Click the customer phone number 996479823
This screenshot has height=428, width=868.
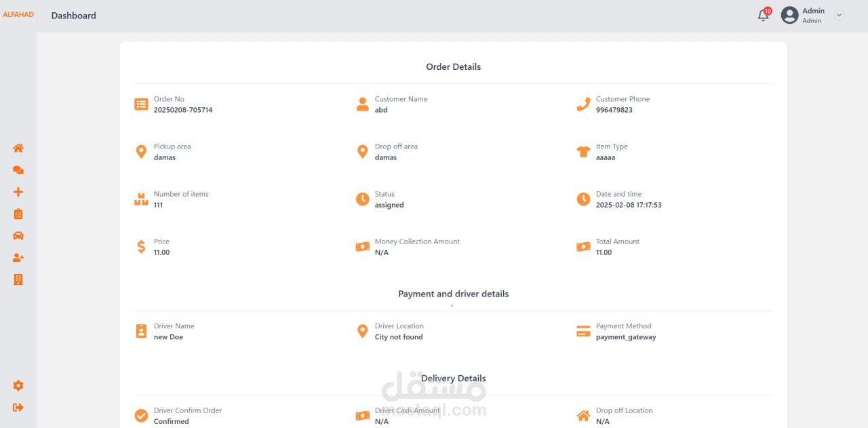point(614,110)
